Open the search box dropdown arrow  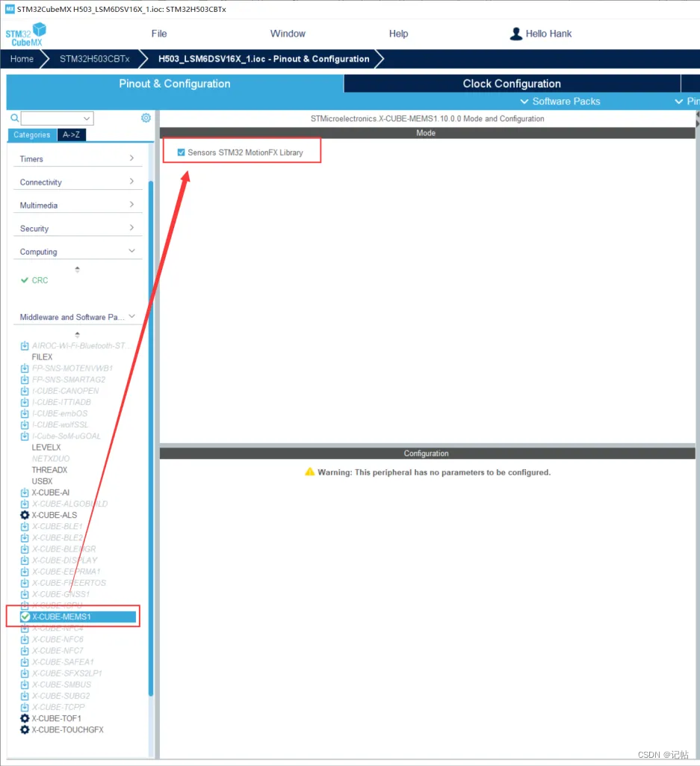[x=87, y=118]
